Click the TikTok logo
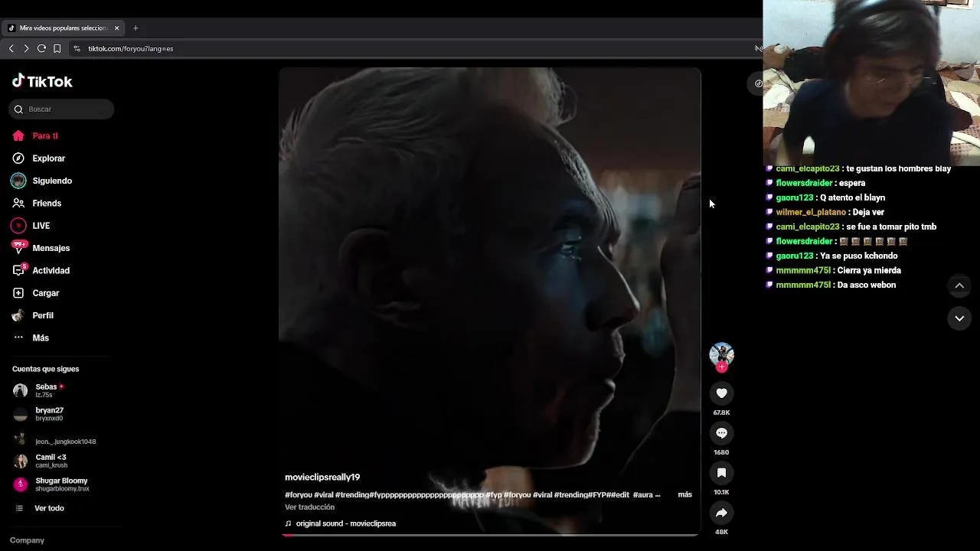 42,81
